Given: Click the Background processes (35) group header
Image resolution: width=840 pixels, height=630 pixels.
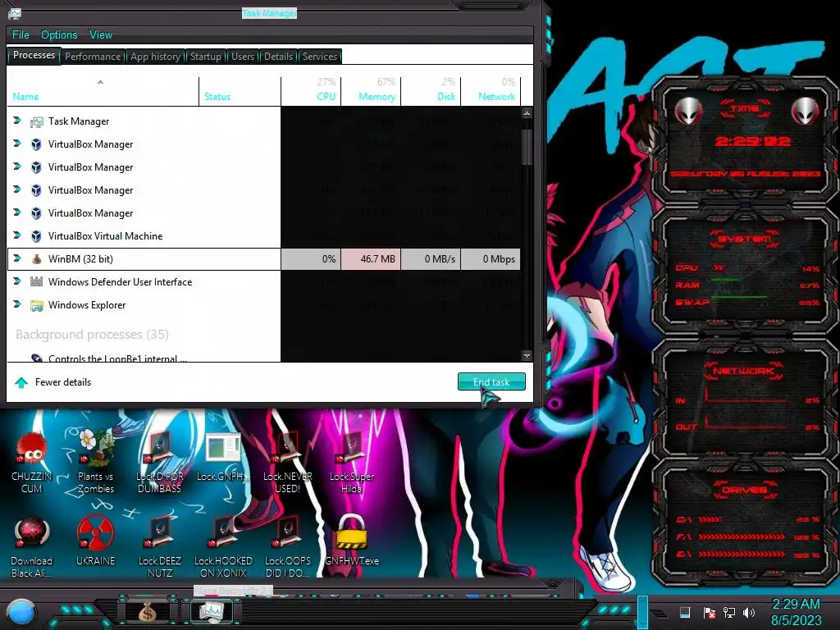Looking at the screenshot, I should click(92, 335).
